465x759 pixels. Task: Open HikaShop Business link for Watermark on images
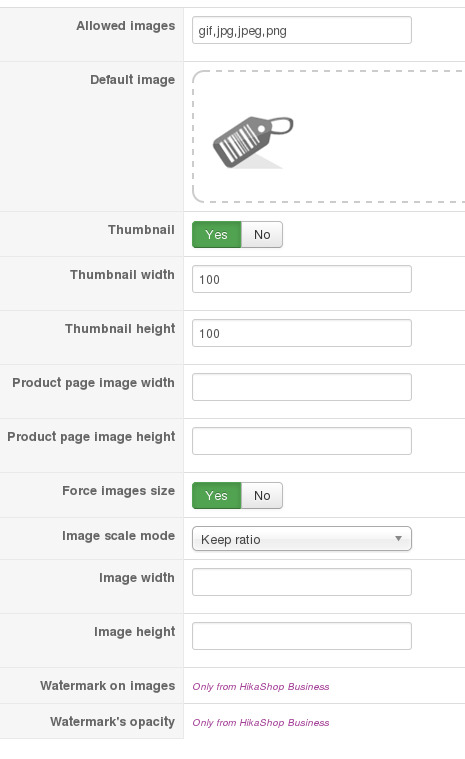[x=261, y=686]
